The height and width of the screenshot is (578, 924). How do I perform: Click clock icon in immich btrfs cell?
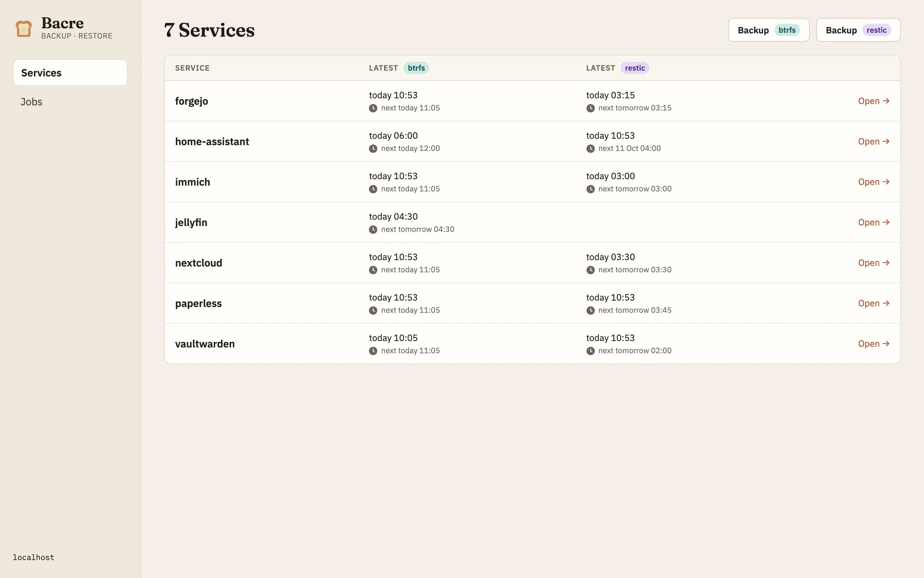pyautogui.click(x=373, y=189)
